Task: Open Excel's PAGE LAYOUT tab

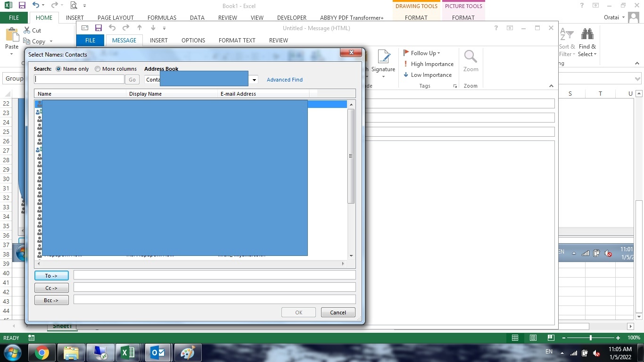Action: tap(116, 18)
